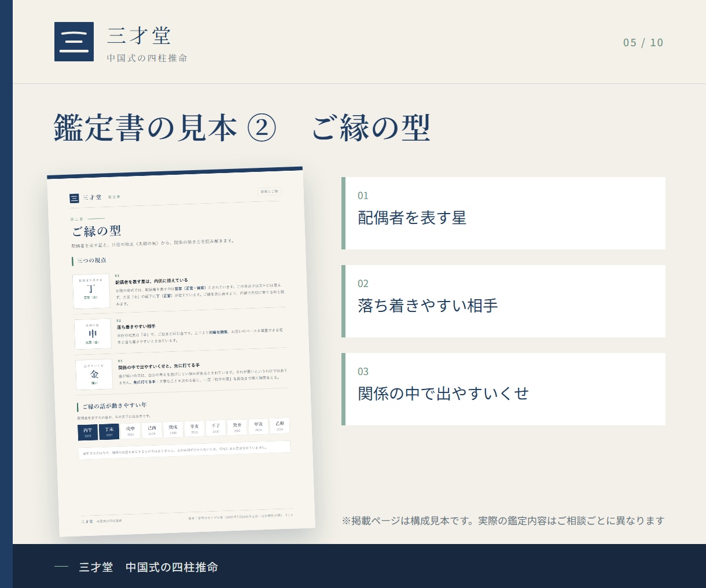The image size is (706, 588).
Task: Select the 癸丑 year chip
Action: [237, 427]
